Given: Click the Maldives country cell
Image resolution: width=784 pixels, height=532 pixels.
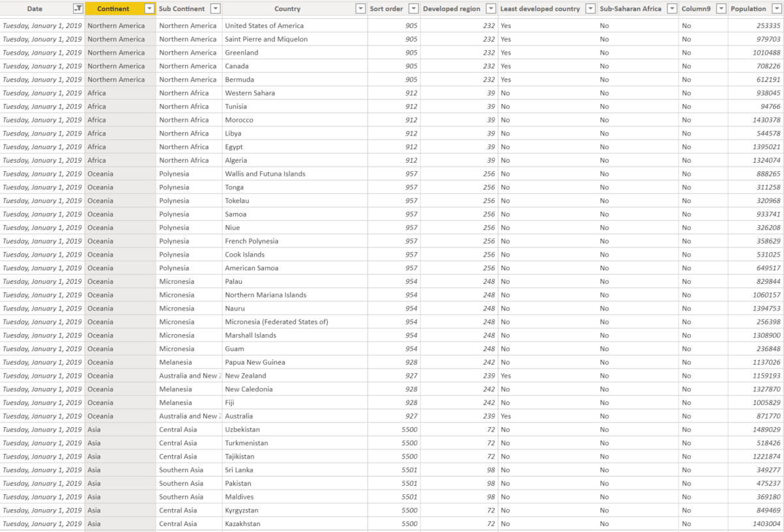Looking at the screenshot, I should click(x=295, y=497).
